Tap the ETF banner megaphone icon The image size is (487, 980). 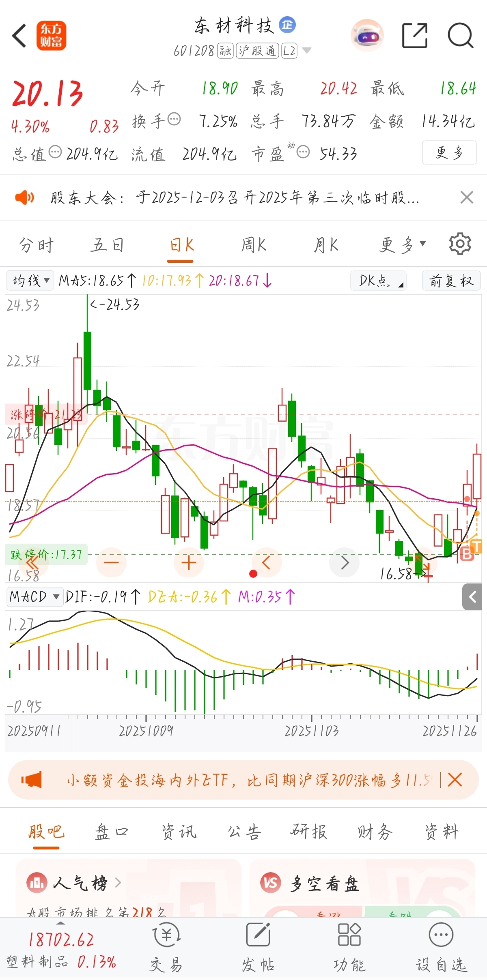tap(32, 780)
